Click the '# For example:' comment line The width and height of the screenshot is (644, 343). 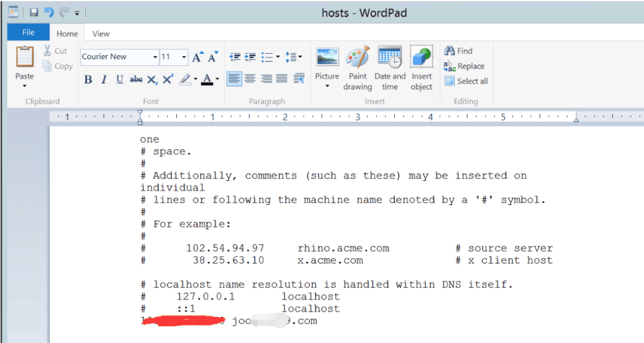click(x=186, y=225)
